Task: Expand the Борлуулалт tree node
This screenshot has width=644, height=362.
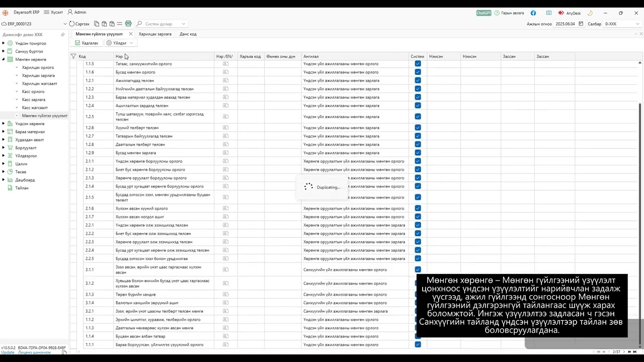Action: tap(4, 148)
